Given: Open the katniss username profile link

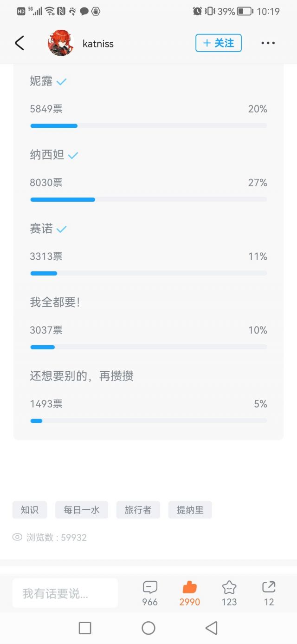Looking at the screenshot, I should tap(98, 44).
